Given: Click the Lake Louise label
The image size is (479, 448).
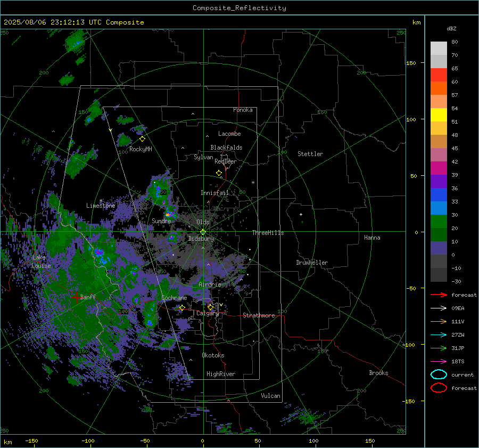Looking at the screenshot, I should click(x=42, y=262).
